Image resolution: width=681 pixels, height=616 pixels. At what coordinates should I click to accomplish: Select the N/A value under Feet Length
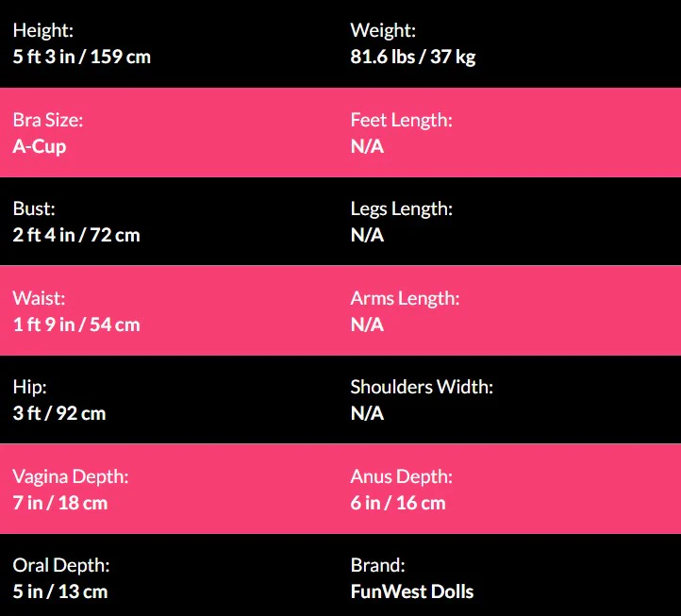[x=367, y=146]
